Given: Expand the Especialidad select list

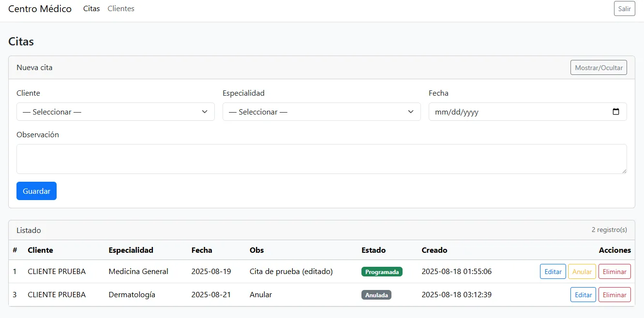Looking at the screenshot, I should [x=321, y=112].
